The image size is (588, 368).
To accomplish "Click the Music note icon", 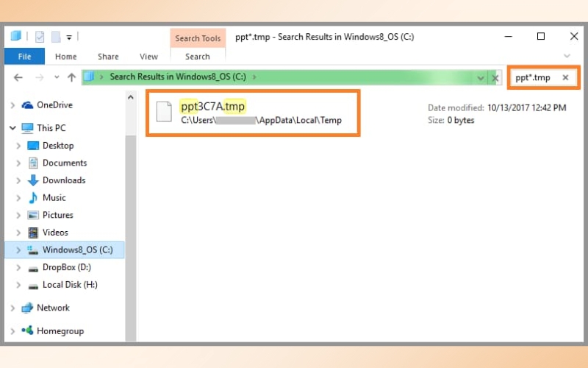I will tap(33, 197).
